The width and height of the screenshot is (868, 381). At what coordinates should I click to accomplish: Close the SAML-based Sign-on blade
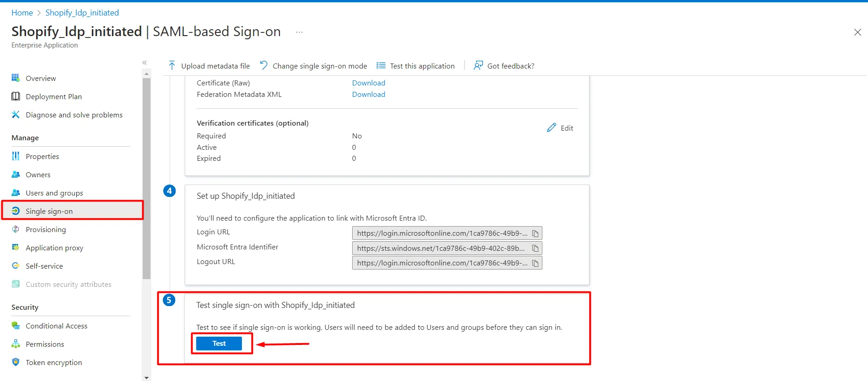coord(857,32)
